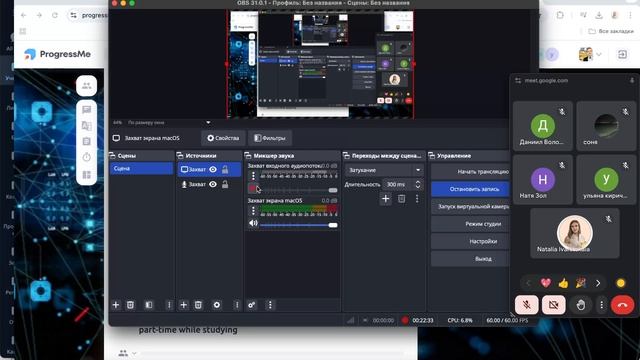
Task: Leave the call with the red hang-up button
Action: point(622,305)
